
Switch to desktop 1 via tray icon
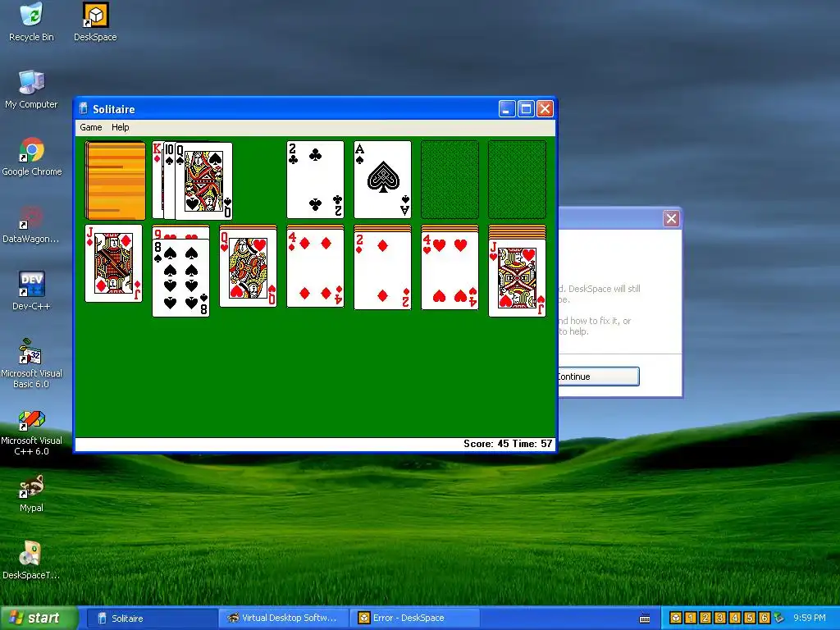(691, 618)
